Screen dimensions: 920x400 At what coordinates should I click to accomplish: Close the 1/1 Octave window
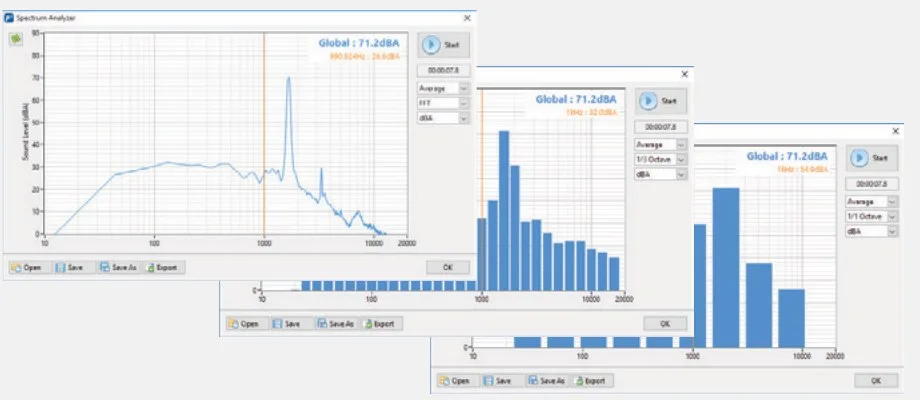click(895, 131)
